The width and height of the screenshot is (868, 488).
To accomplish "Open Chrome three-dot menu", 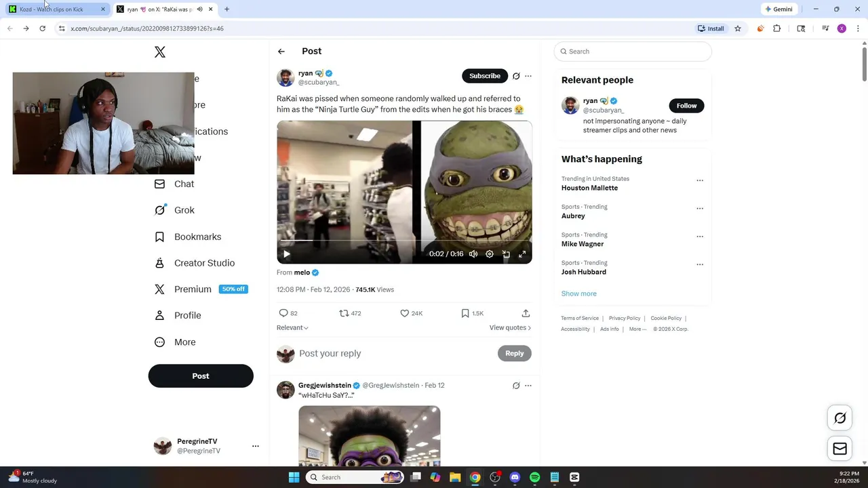I will 858,28.
